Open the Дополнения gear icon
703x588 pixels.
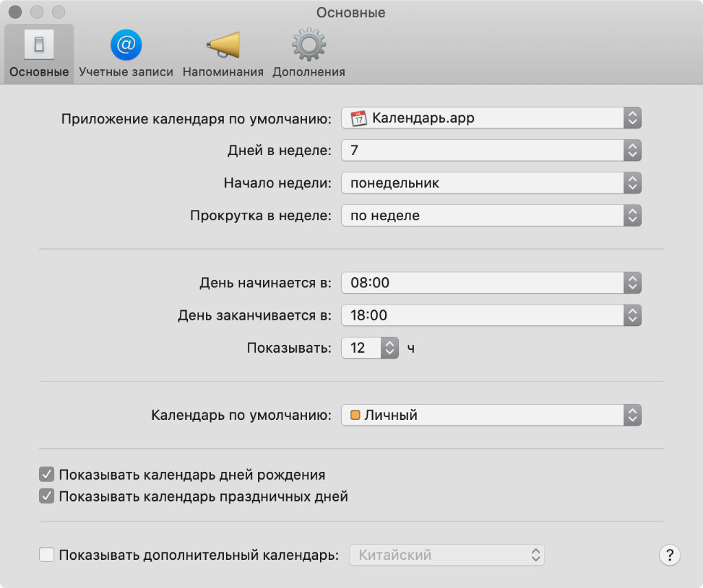(309, 45)
